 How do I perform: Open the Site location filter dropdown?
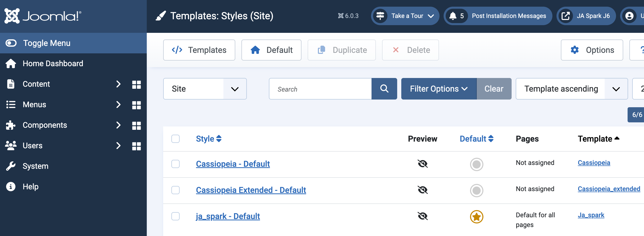click(x=204, y=88)
